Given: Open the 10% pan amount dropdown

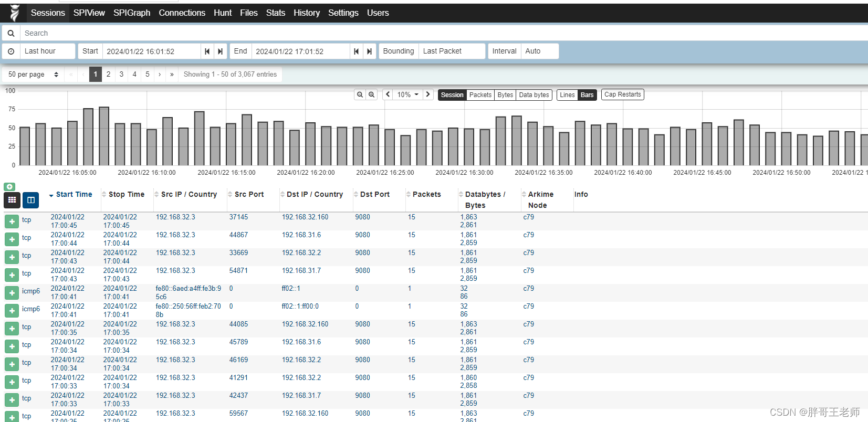Looking at the screenshot, I should coord(408,94).
